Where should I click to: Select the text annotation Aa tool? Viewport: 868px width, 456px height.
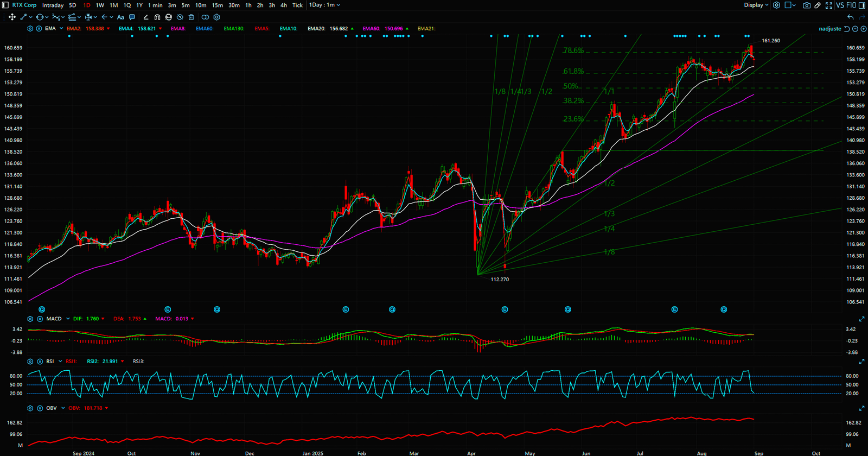120,17
